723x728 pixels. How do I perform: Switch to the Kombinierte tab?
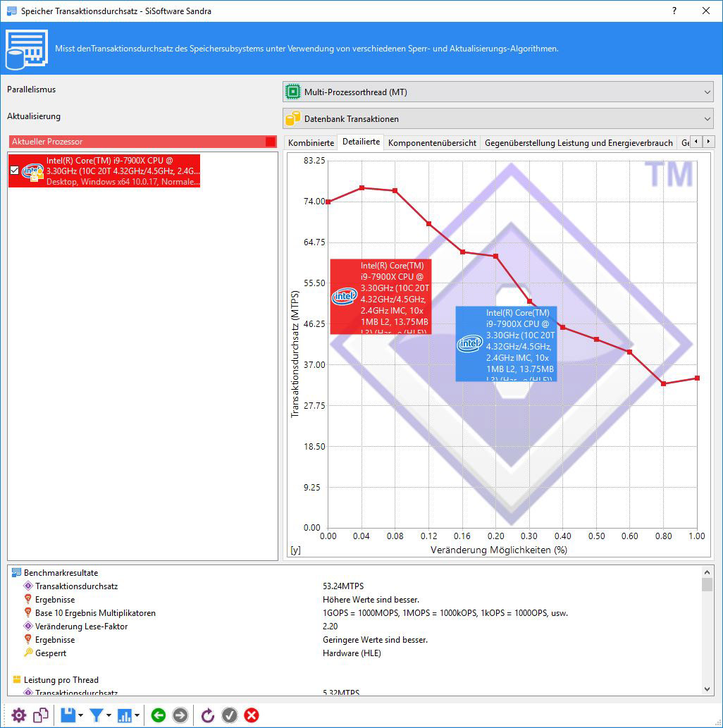click(x=311, y=142)
